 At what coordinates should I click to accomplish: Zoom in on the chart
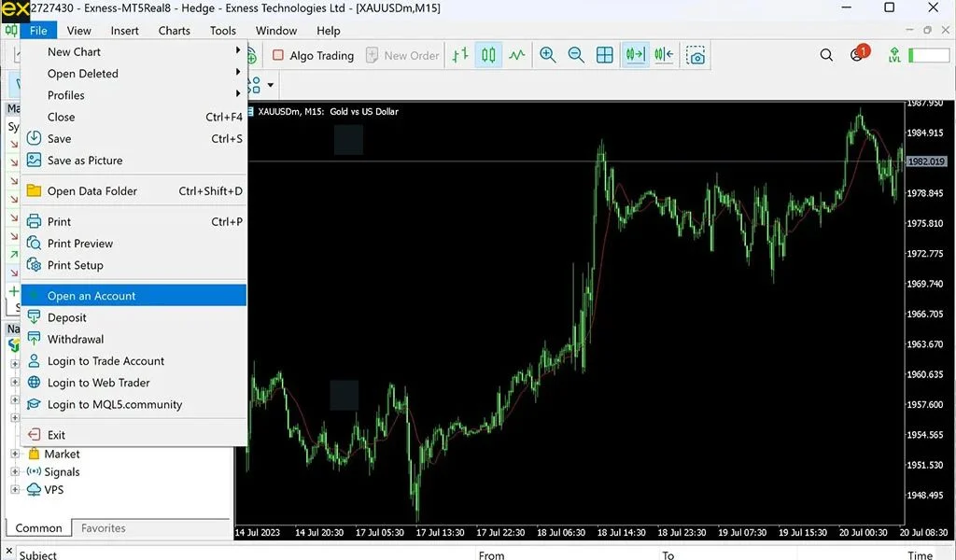click(548, 55)
